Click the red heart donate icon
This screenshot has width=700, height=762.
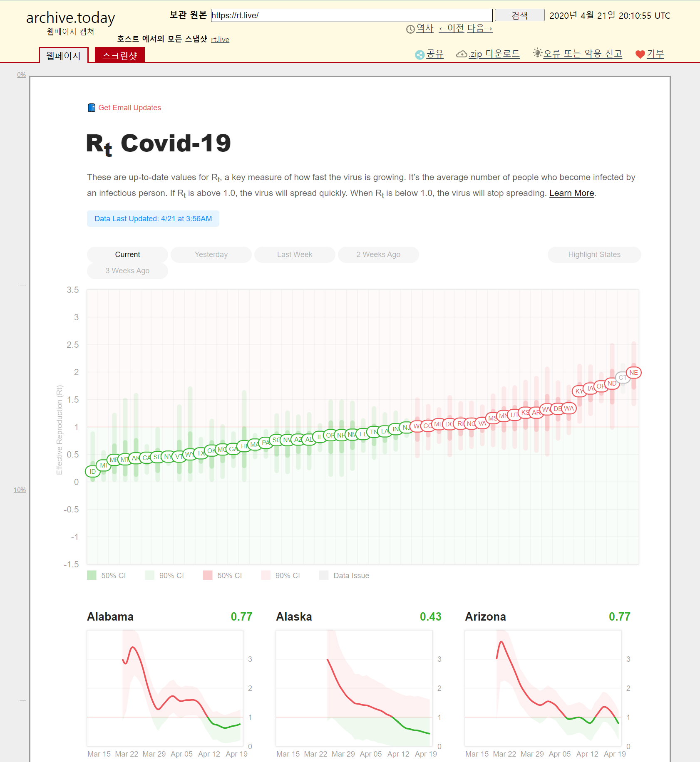(640, 54)
